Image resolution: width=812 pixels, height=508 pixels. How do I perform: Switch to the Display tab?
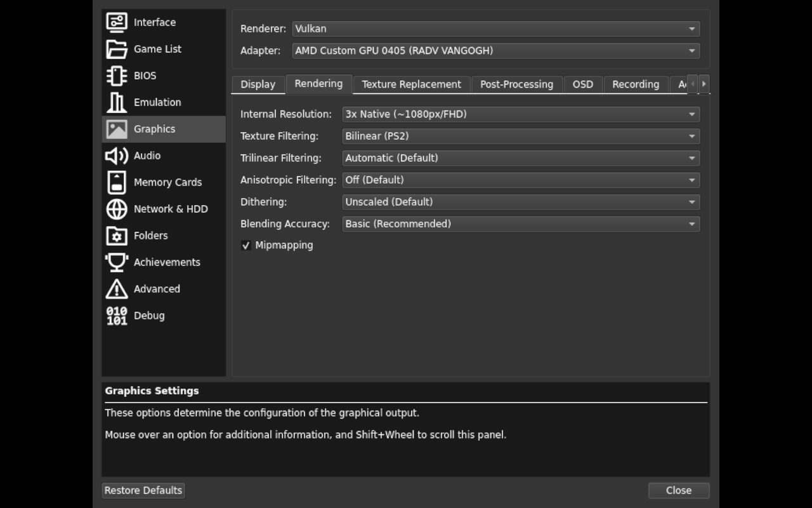[x=258, y=84]
